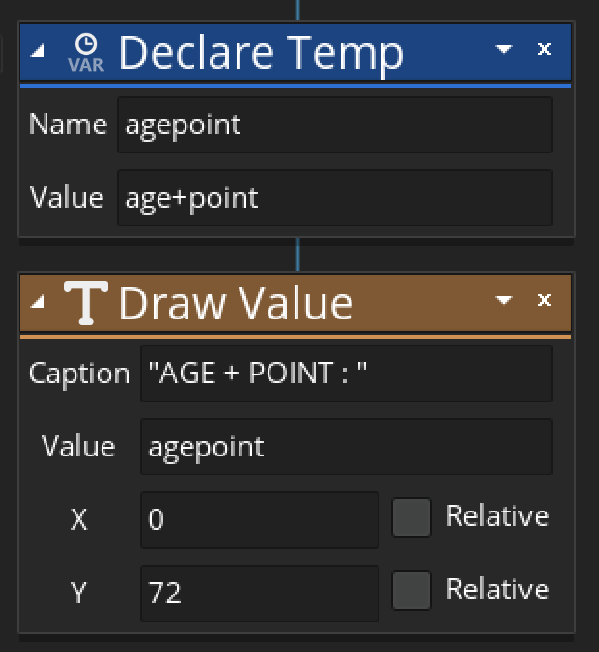Edit the Caption field "AGE + POINT : "
This screenshot has width=599, height=652.
pyautogui.click(x=347, y=373)
